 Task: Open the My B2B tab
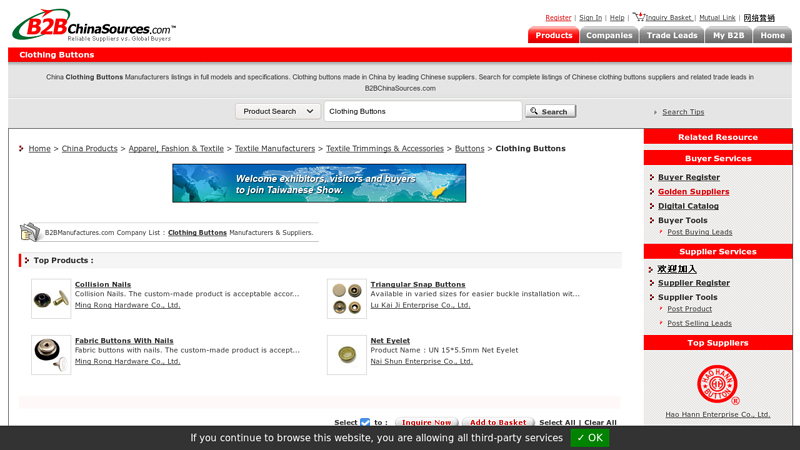(x=728, y=35)
